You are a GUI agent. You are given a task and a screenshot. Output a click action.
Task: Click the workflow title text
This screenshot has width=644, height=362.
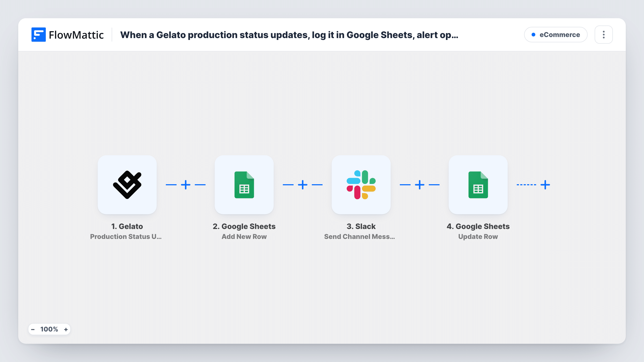point(289,35)
